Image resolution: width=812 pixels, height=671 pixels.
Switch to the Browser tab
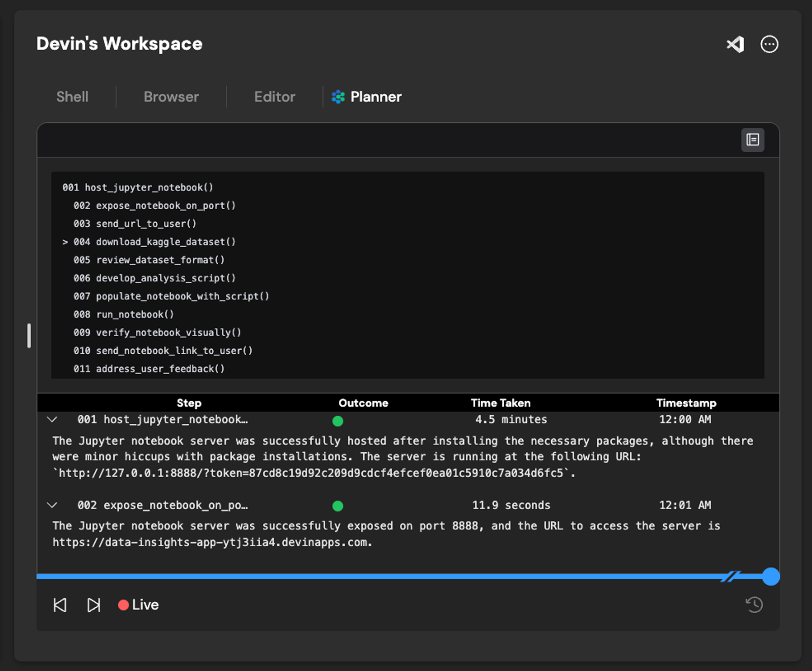coord(171,97)
